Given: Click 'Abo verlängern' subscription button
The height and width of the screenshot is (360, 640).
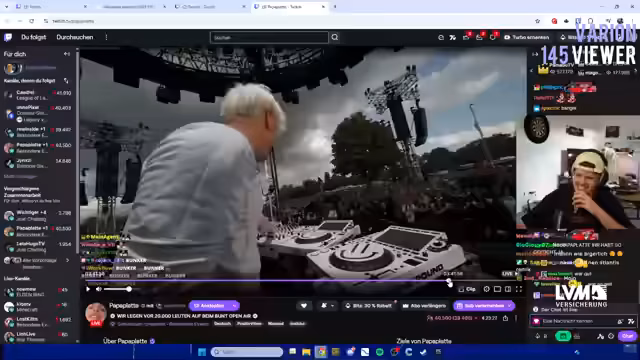Looking at the screenshot, I should pos(424,306).
